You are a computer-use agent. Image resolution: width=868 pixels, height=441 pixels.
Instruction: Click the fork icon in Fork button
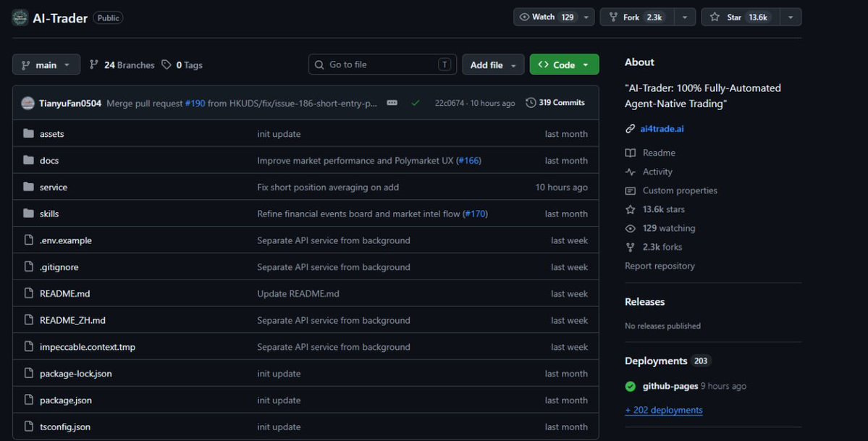pos(613,17)
